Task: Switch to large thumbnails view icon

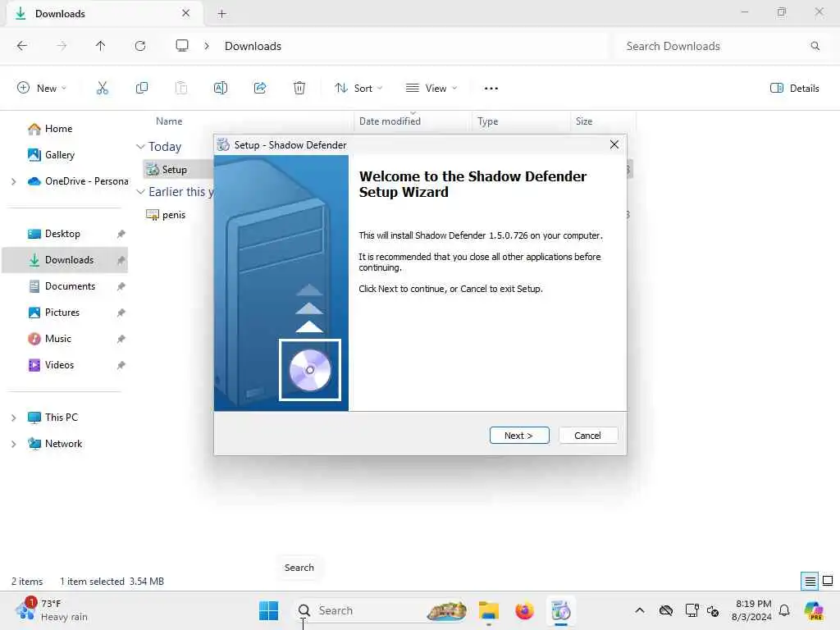Action: pyautogui.click(x=828, y=581)
